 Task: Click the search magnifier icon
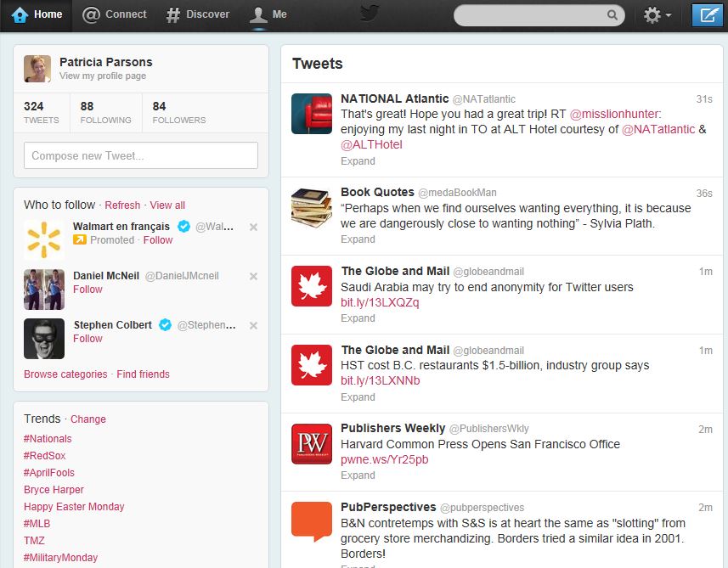(612, 15)
